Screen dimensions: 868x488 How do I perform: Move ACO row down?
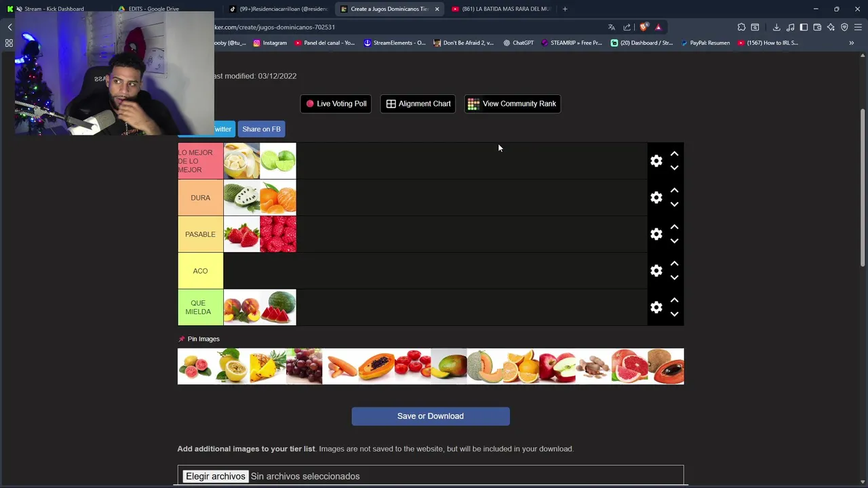pyautogui.click(x=674, y=278)
